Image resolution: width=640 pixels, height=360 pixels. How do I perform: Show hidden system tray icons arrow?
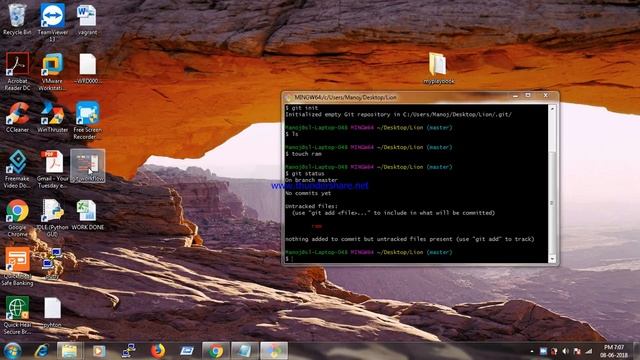pyautogui.click(x=531, y=351)
